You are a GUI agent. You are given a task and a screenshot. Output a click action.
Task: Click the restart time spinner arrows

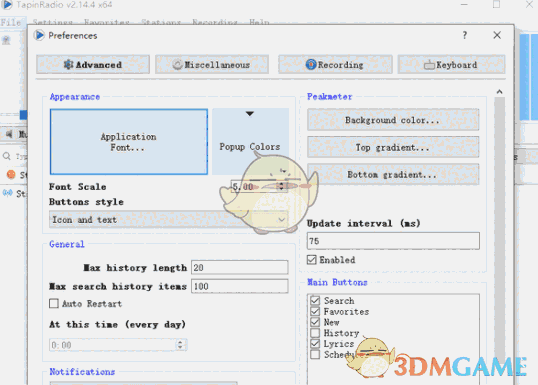tap(180, 345)
